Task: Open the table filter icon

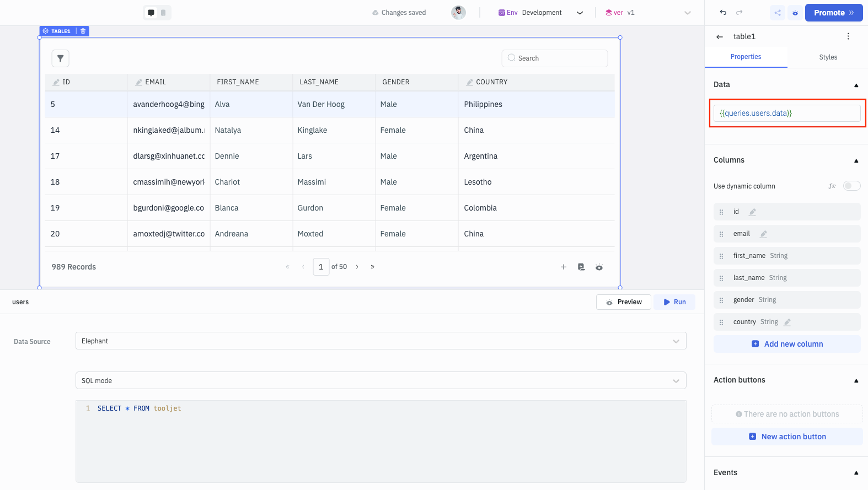Action: point(60,58)
